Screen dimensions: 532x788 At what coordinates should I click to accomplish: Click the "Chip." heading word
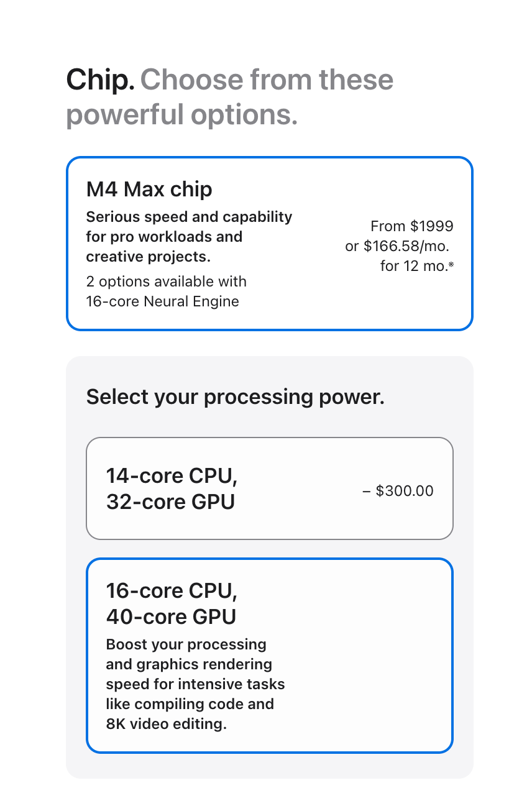100,80
